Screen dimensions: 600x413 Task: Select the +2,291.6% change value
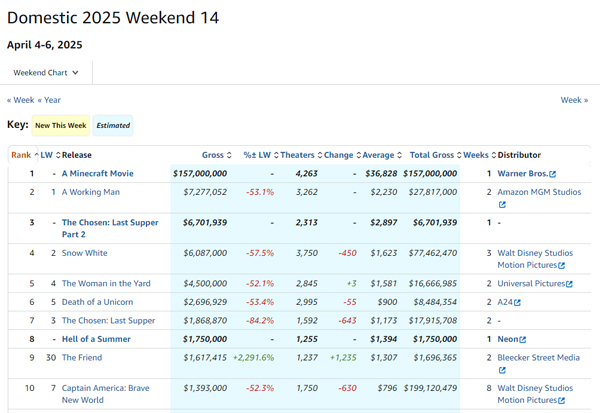[x=253, y=357]
